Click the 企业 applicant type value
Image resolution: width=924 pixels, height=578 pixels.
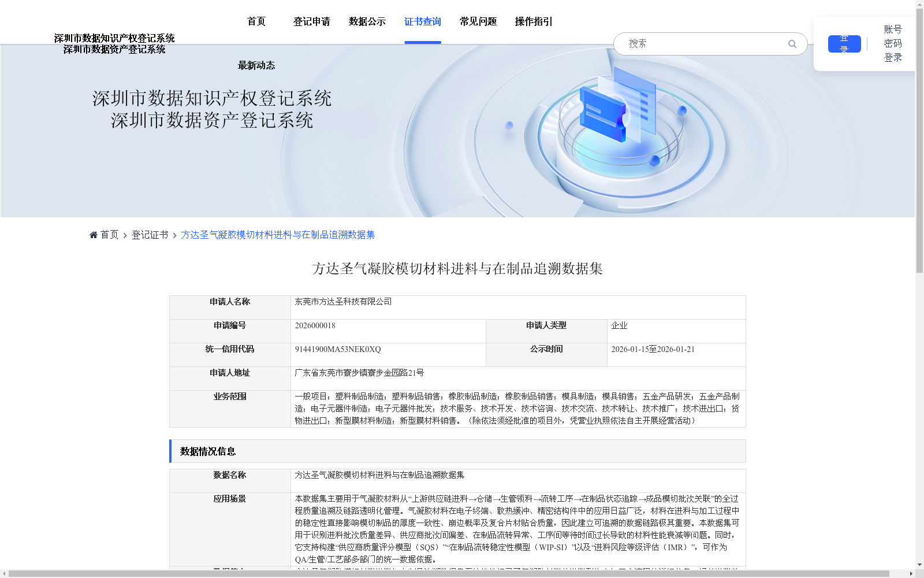[619, 325]
